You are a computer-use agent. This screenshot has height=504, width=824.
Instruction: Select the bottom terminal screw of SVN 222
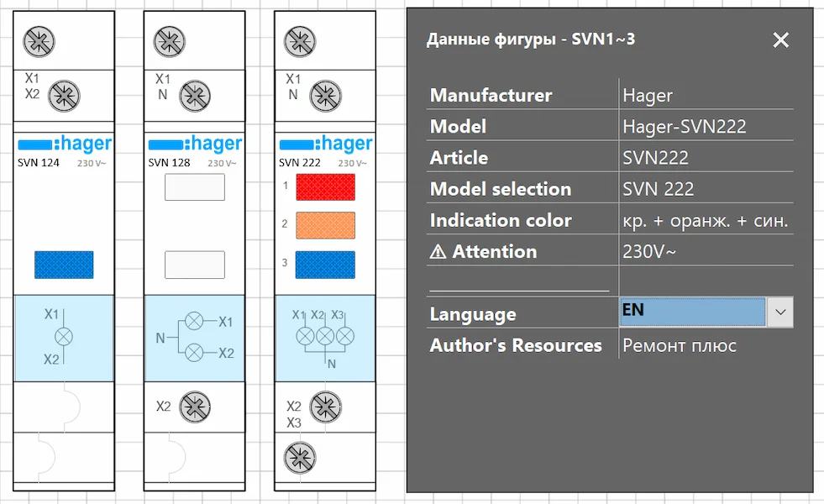[300, 458]
